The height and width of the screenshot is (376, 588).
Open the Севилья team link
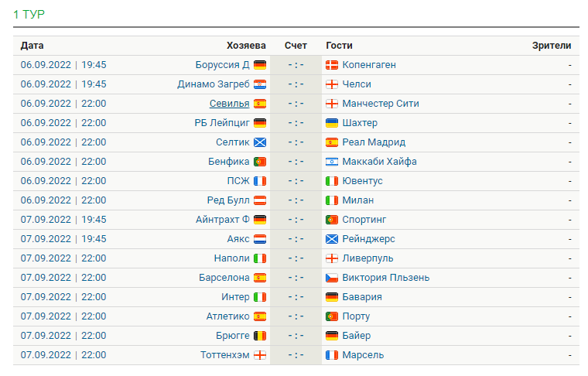click(229, 104)
